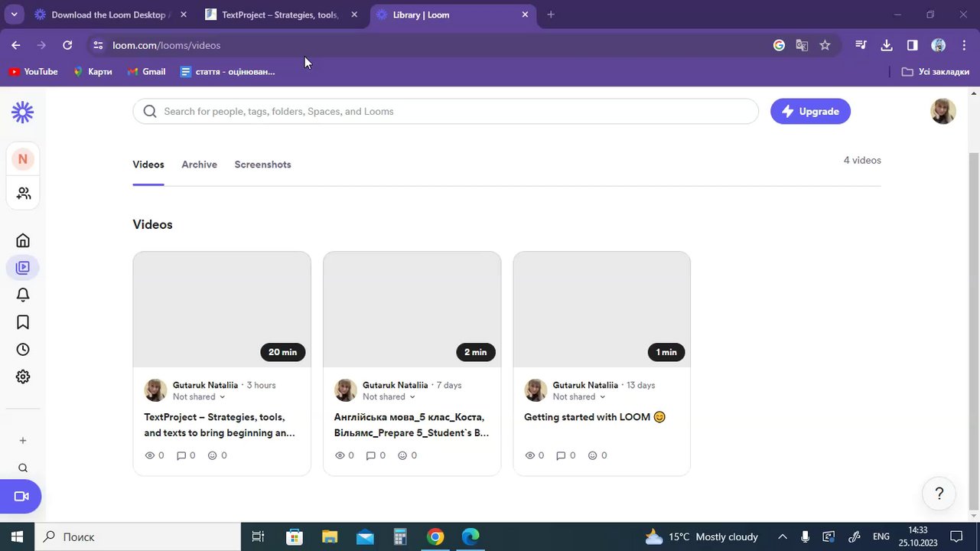Open Microsoft Edge from the taskbar
980x551 pixels.
coord(470,536)
